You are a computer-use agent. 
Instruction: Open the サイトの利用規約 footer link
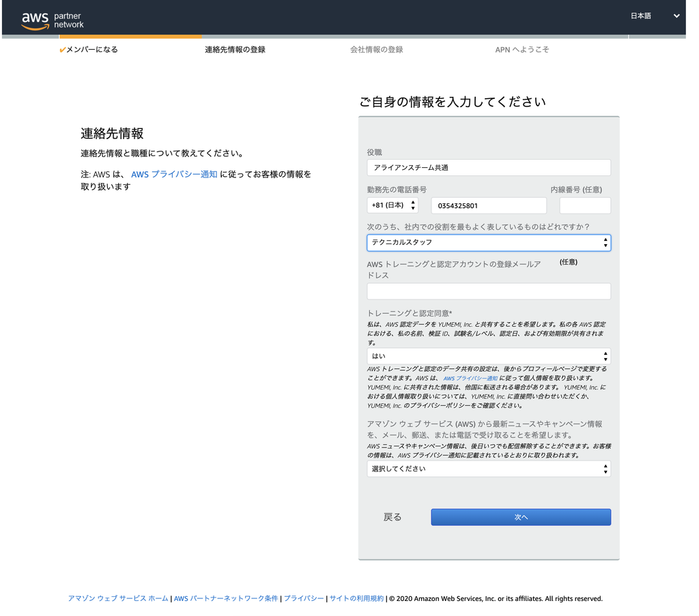(x=356, y=599)
